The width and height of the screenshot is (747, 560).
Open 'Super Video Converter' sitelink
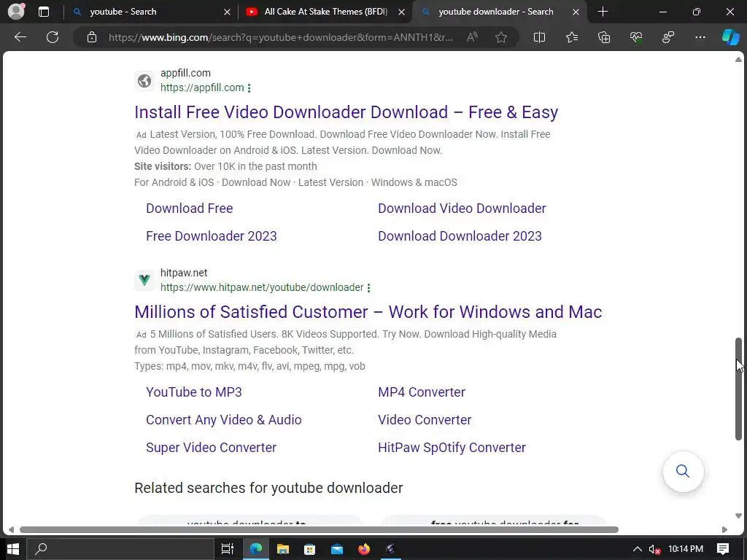211,447
